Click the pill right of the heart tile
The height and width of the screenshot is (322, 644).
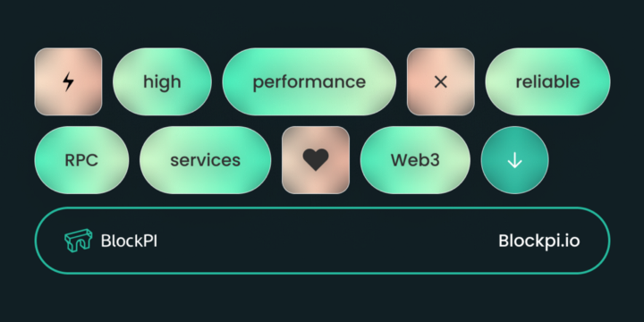[x=415, y=160]
